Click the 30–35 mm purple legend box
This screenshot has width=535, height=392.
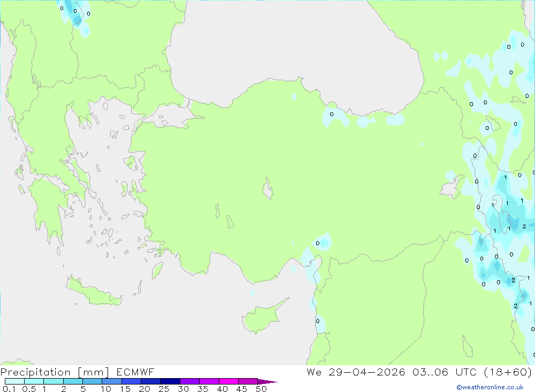coord(190,381)
